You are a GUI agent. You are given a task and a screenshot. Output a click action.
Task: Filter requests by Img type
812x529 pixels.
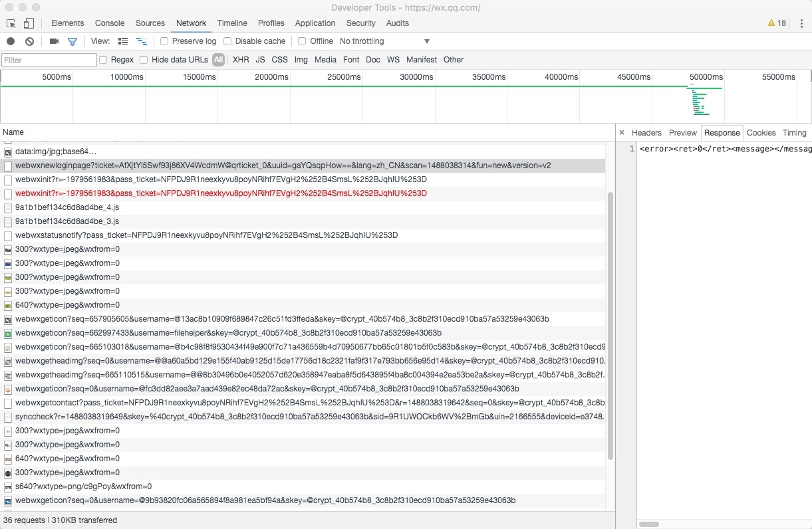pyautogui.click(x=301, y=60)
